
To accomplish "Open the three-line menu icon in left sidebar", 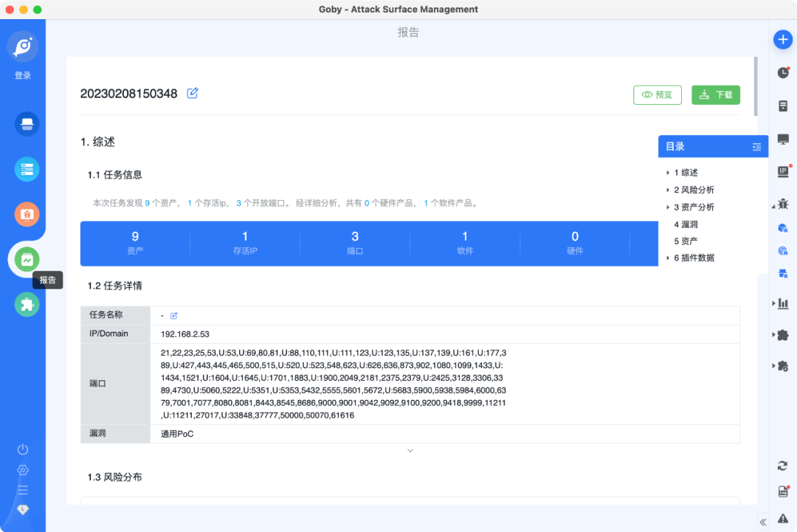I will tap(23, 491).
